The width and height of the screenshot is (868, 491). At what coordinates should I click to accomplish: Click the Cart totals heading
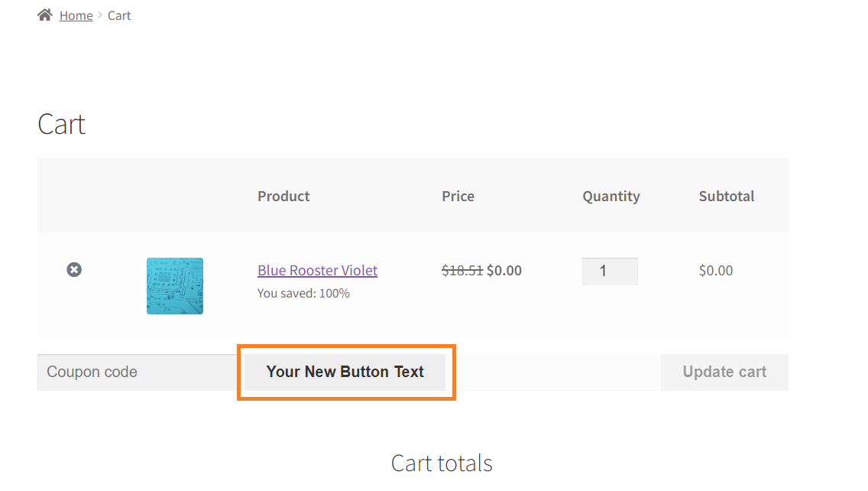pos(442,463)
